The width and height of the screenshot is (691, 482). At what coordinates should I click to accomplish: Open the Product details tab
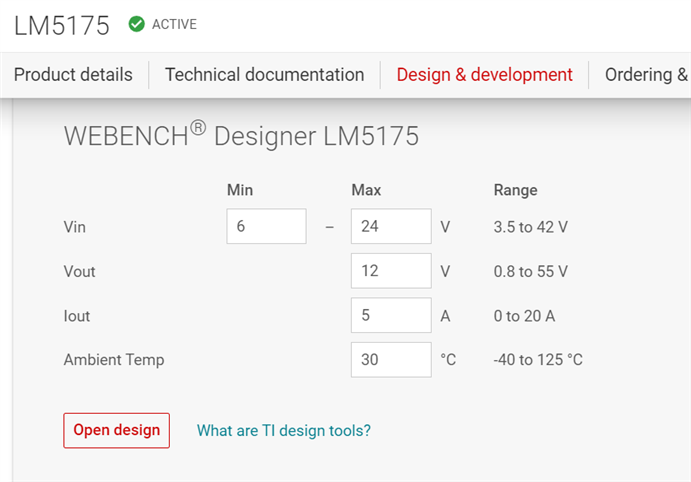click(x=73, y=75)
